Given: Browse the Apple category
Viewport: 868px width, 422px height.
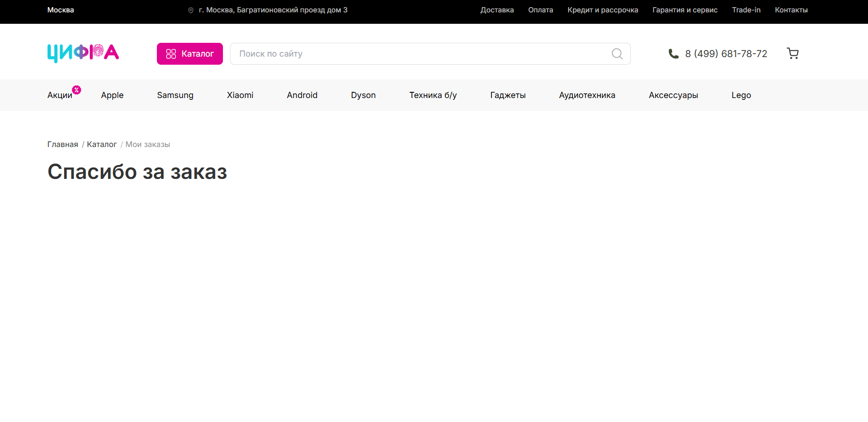Looking at the screenshot, I should click(x=112, y=95).
